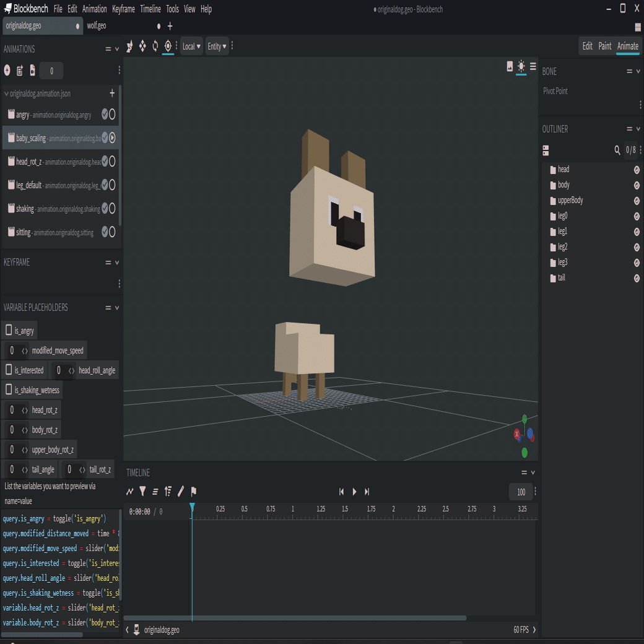This screenshot has width=644, height=644.
Task: Click the timeline channel sort icon
Action: pyautogui.click(x=168, y=492)
